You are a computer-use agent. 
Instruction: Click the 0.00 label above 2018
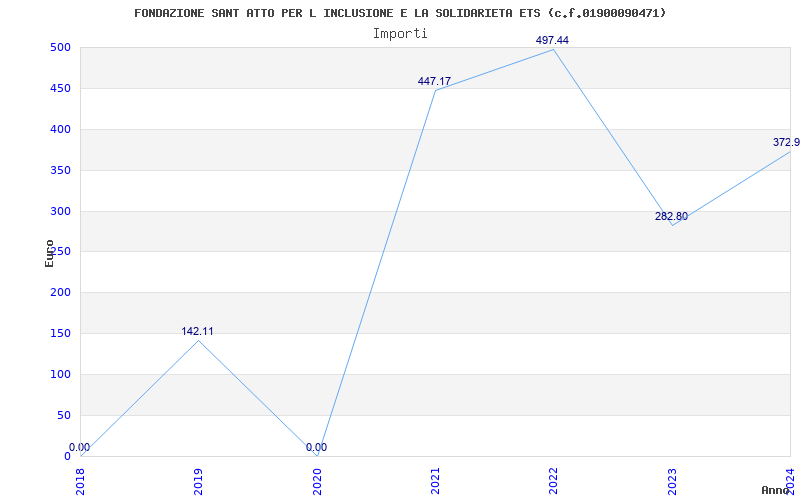tap(80, 447)
